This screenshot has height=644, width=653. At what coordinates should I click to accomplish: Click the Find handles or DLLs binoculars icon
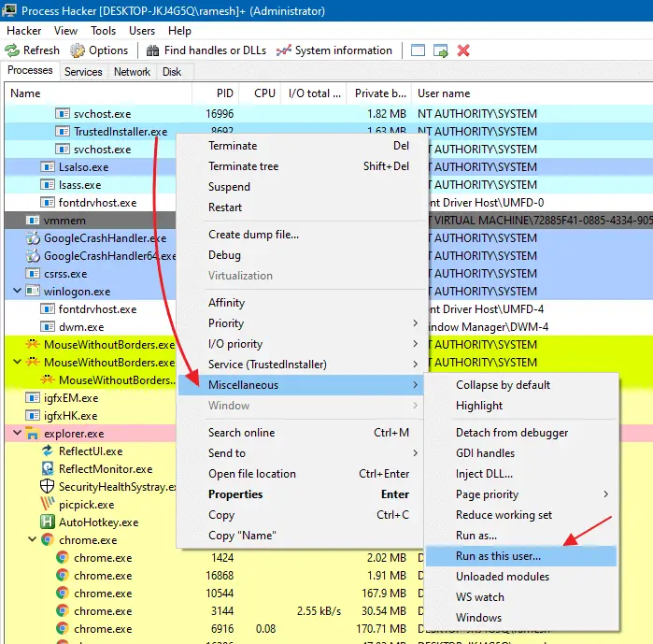(x=152, y=50)
